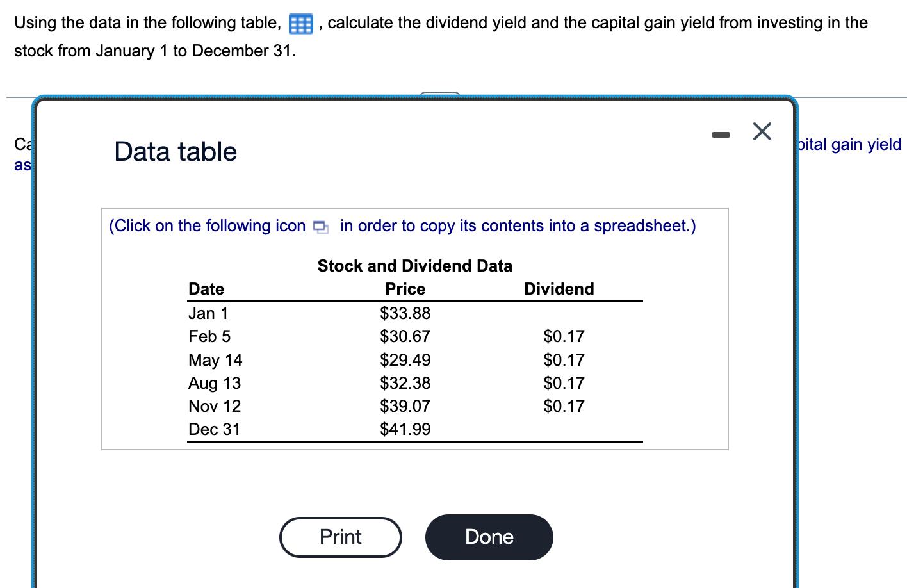Click the Price column header

[405, 289]
